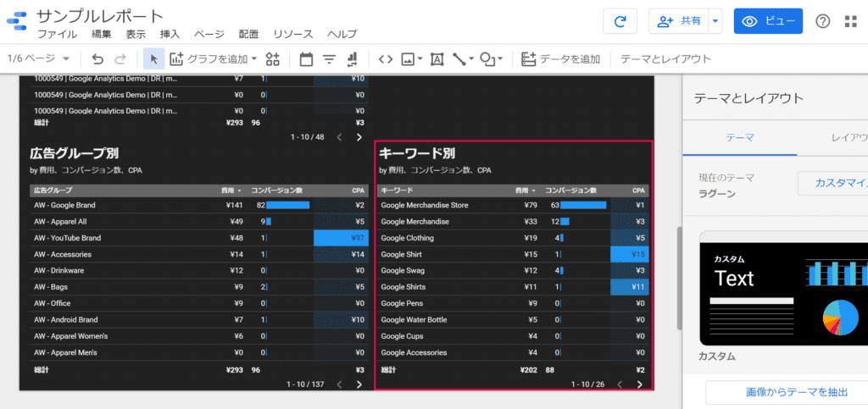
Task: Select the AW - Google Brand row
Action: [199, 205]
